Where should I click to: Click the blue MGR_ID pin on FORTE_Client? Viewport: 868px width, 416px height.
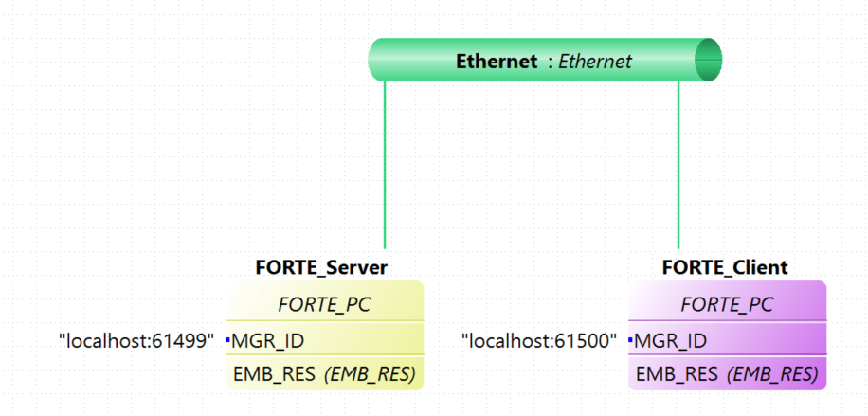630,339
